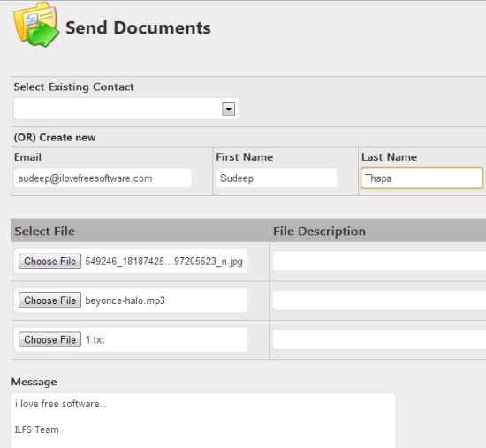The width and height of the screenshot is (486, 448).
Task: Choose File button for the jpg file
Action: point(49,262)
